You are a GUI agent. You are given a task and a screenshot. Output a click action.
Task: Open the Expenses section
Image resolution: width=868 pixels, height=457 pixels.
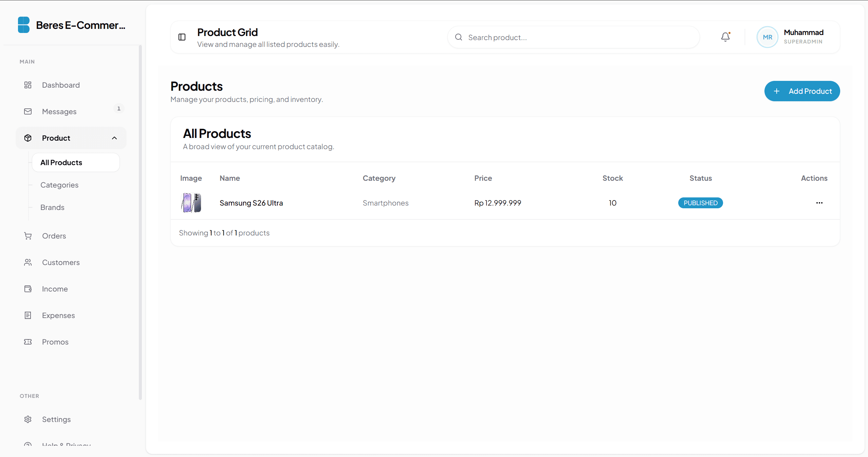71,315
